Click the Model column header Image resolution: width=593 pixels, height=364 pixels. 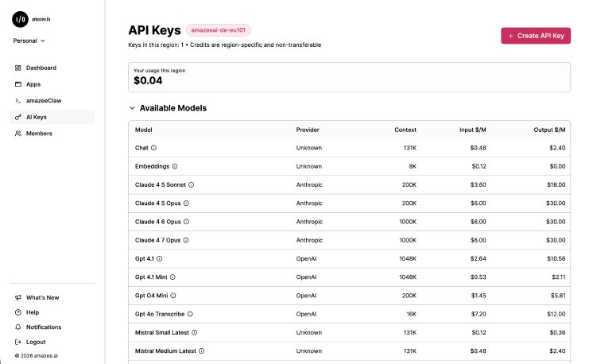[143, 130]
